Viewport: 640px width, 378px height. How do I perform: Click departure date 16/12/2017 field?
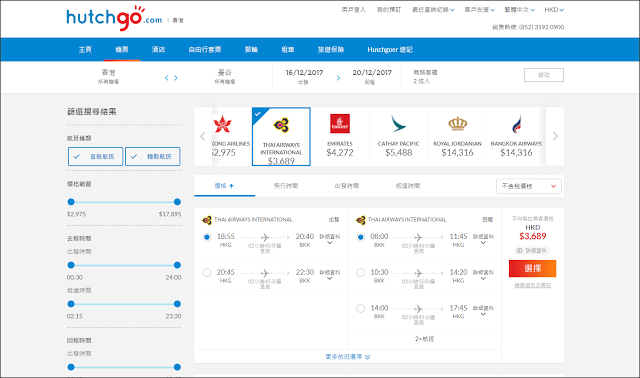pyautogui.click(x=304, y=77)
